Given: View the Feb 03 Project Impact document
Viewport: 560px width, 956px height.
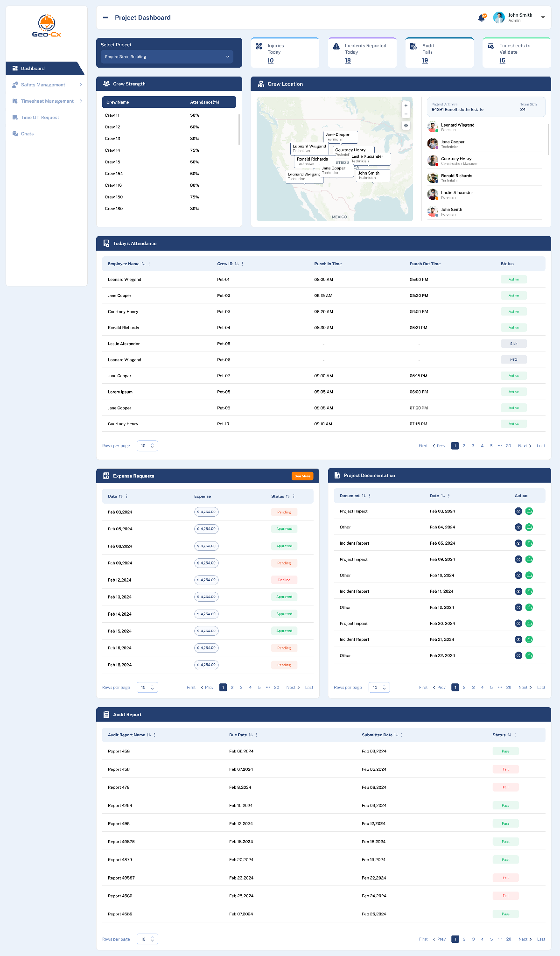Looking at the screenshot, I should 518,511.
